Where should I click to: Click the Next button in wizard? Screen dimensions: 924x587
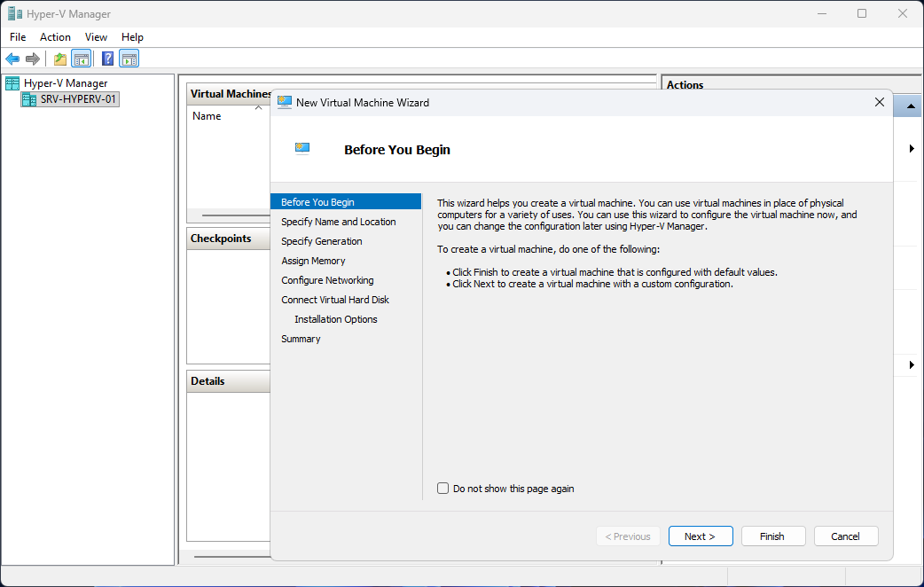tap(701, 536)
